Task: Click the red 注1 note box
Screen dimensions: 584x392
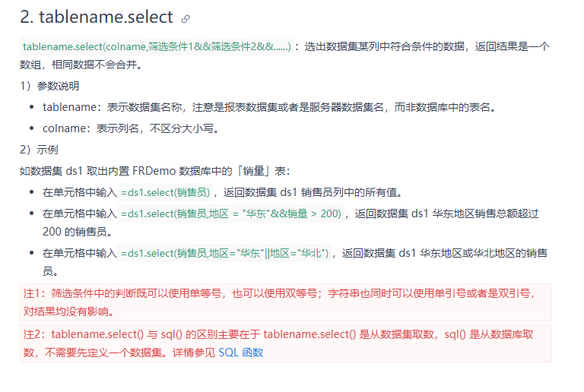Action: coord(286,302)
